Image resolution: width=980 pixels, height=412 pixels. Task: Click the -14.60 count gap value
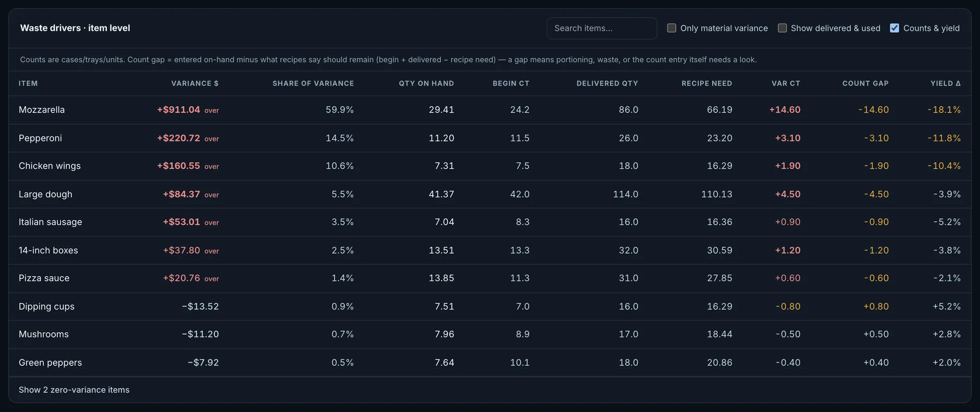pyautogui.click(x=873, y=110)
